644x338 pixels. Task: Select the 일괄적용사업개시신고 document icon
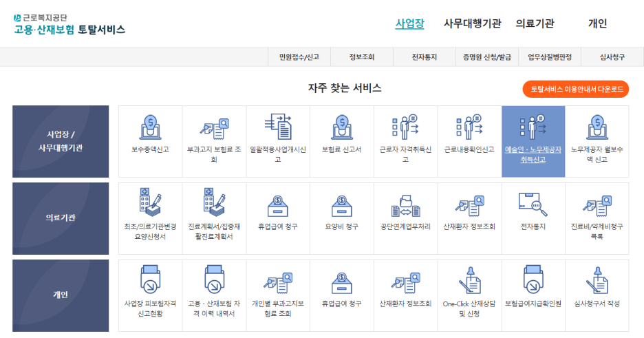pos(278,127)
